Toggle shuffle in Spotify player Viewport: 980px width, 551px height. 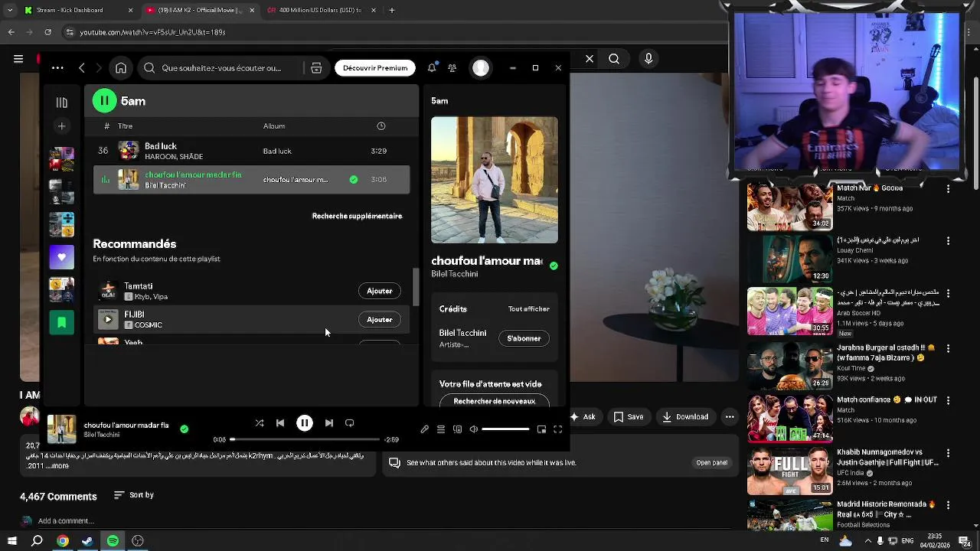(260, 423)
